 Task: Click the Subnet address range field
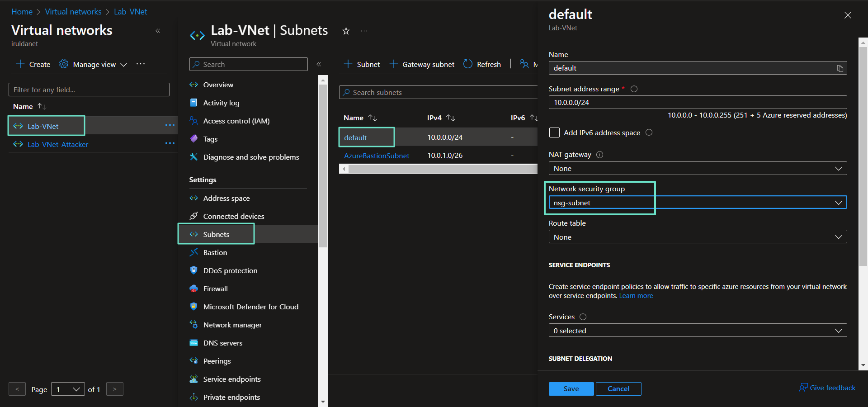(x=698, y=102)
